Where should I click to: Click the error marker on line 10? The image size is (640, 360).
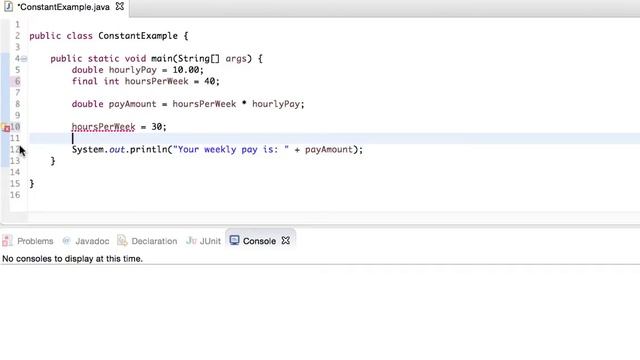[6, 128]
